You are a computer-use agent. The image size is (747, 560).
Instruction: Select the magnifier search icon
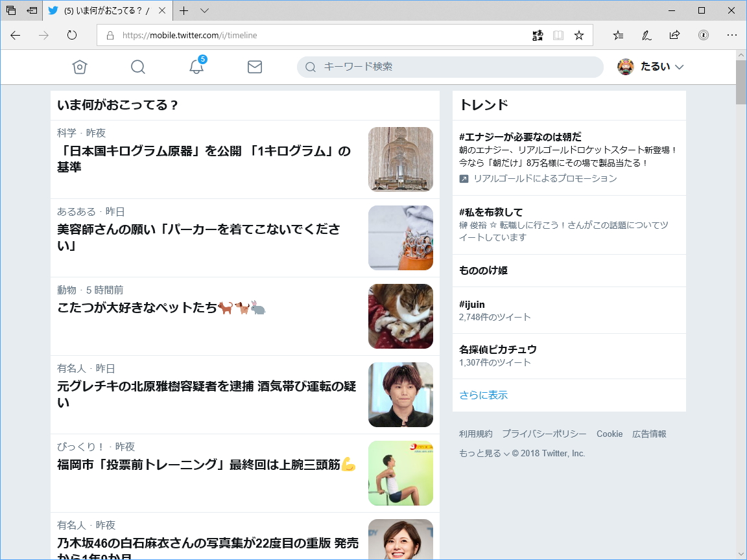(137, 67)
